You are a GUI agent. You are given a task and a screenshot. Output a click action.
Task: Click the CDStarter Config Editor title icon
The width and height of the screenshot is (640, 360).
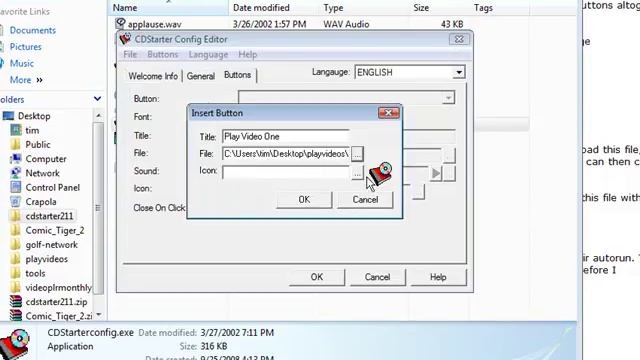(125, 39)
